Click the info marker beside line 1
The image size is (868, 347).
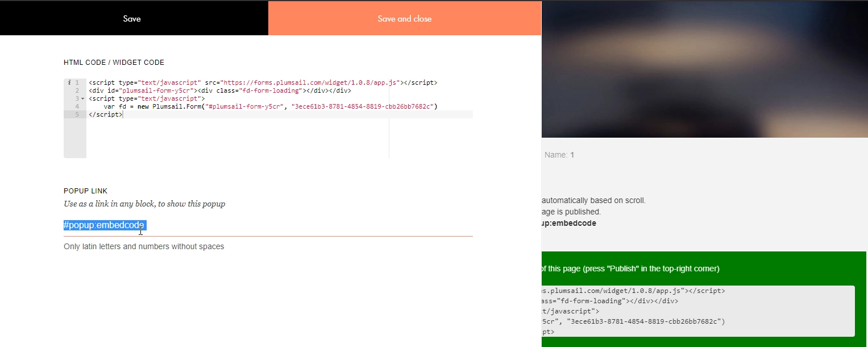[69, 82]
